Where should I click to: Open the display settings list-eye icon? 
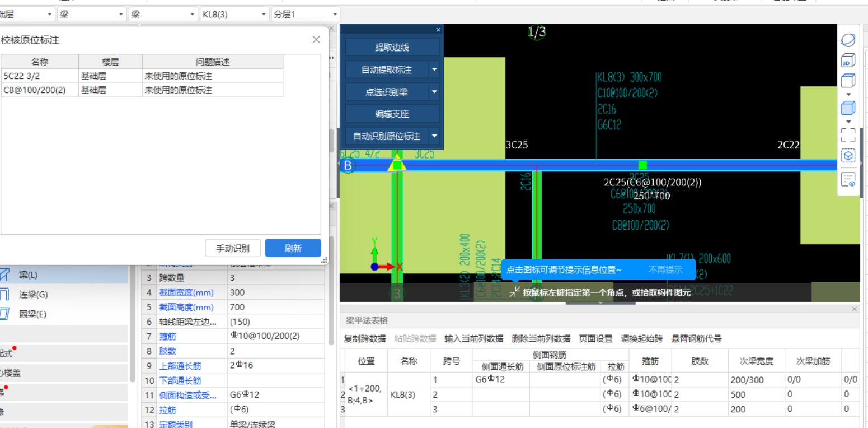pyautogui.click(x=848, y=179)
